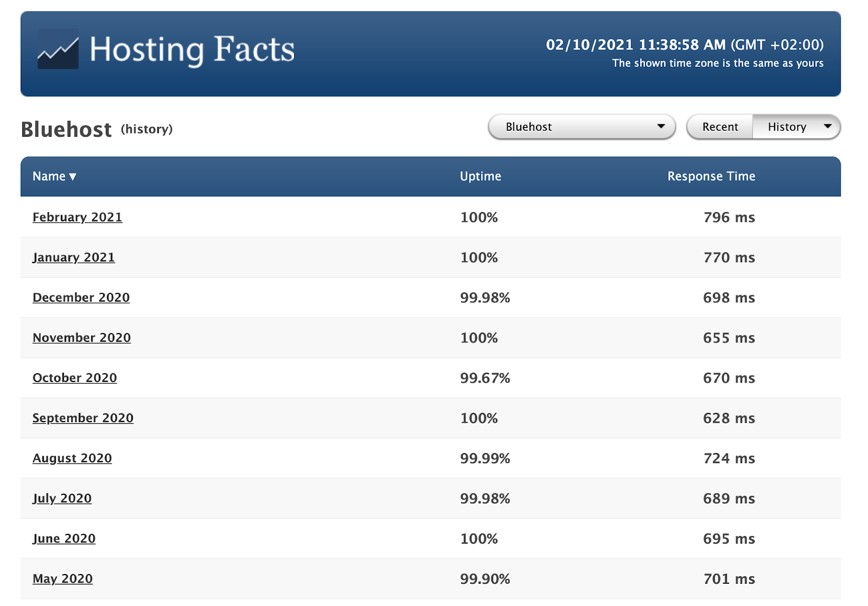Open the July 2020 report link
Screen dimensions: 868x606
point(62,498)
